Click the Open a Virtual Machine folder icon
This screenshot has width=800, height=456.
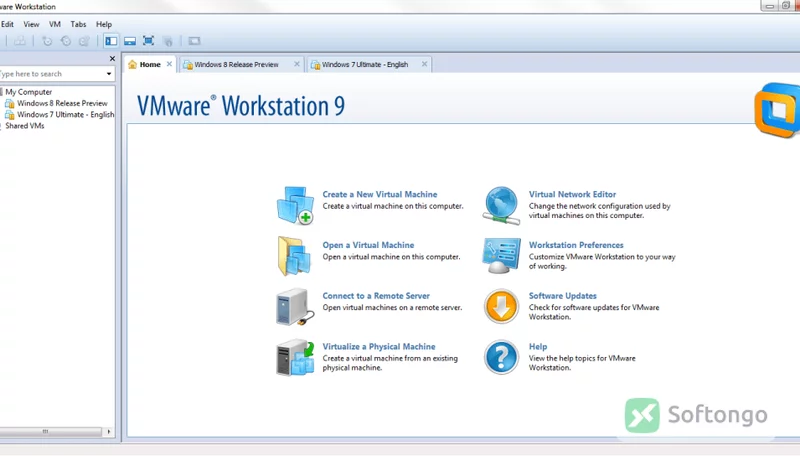[295, 256]
